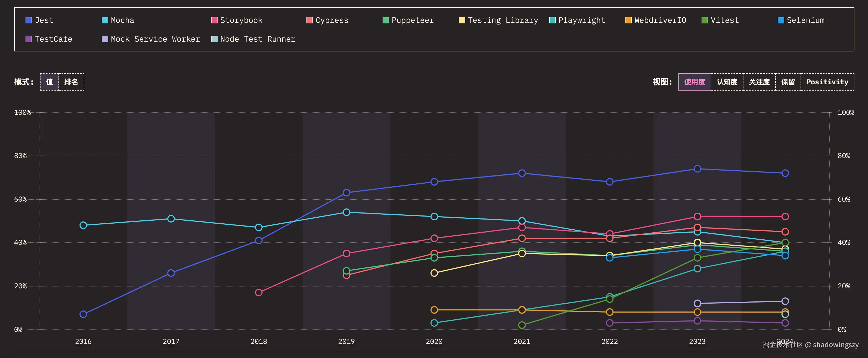The width and height of the screenshot is (868, 358).
Task: Click the Storybook legend pink square
Action: point(214,20)
